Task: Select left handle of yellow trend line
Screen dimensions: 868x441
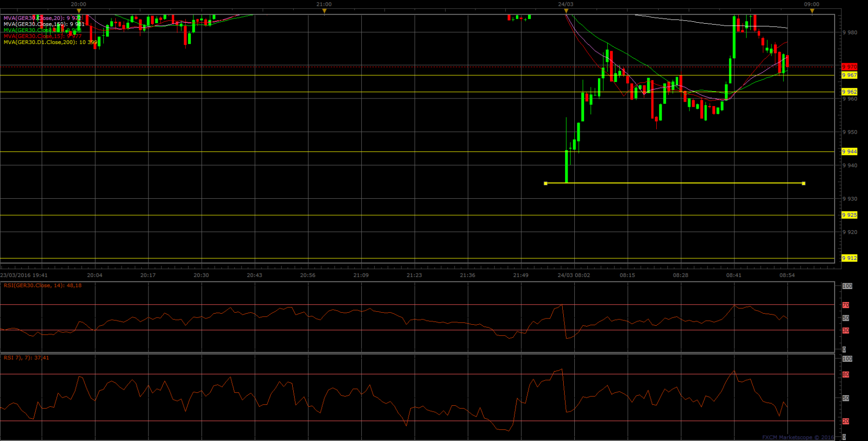Action: (545, 183)
